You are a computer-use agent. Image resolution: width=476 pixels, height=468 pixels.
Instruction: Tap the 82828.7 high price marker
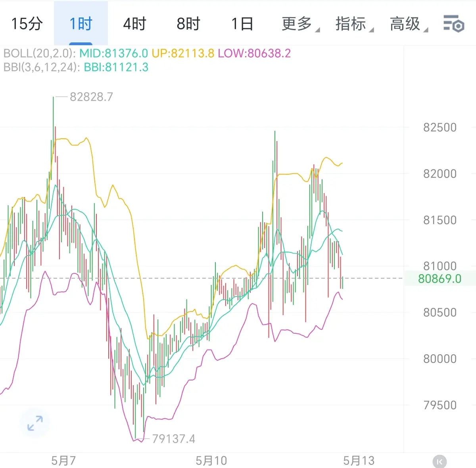91,97
